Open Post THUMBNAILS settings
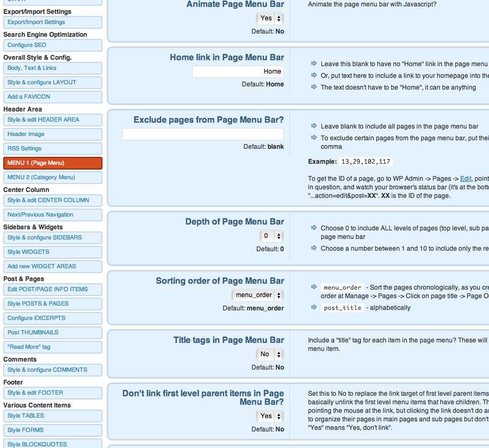Image resolution: width=489 pixels, height=448 pixels. tap(53, 332)
